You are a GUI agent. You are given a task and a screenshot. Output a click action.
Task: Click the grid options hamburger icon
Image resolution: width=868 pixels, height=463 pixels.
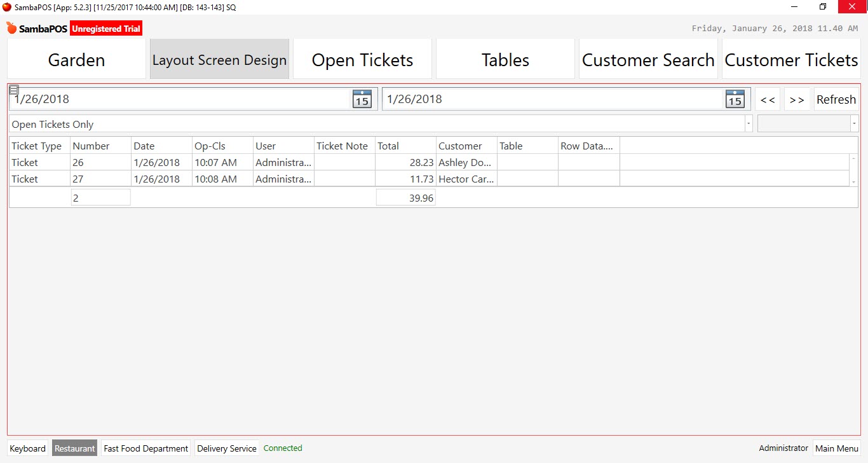(13, 89)
